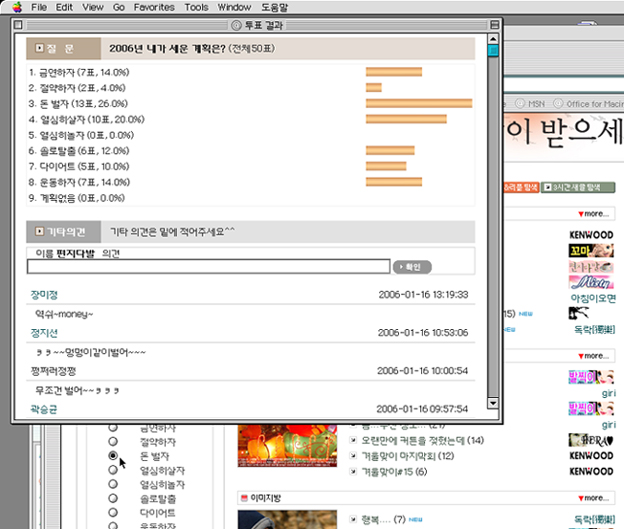Open the Favorites menu
This screenshot has width=624, height=529.
coord(154,7)
